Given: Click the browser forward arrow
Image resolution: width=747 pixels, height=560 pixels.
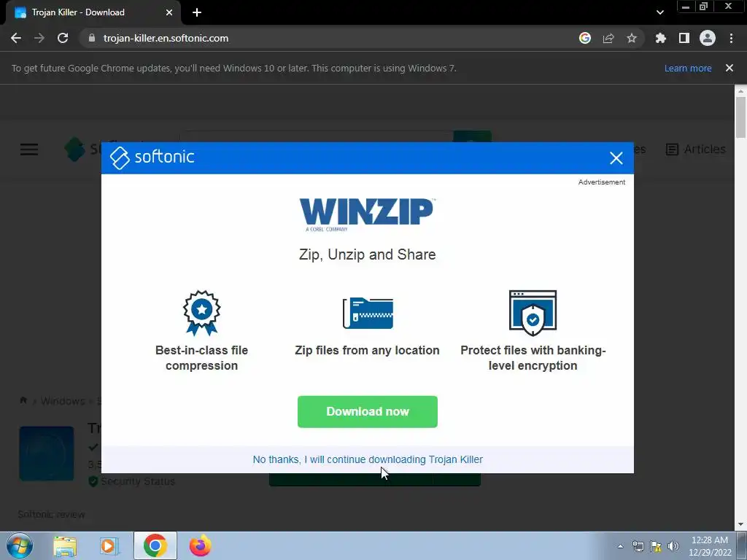Looking at the screenshot, I should 39,38.
